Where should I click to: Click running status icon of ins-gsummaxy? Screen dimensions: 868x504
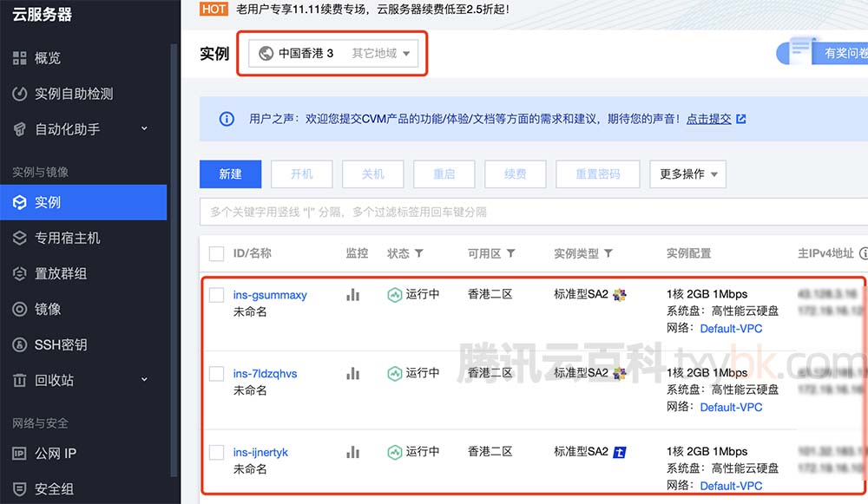(x=395, y=295)
